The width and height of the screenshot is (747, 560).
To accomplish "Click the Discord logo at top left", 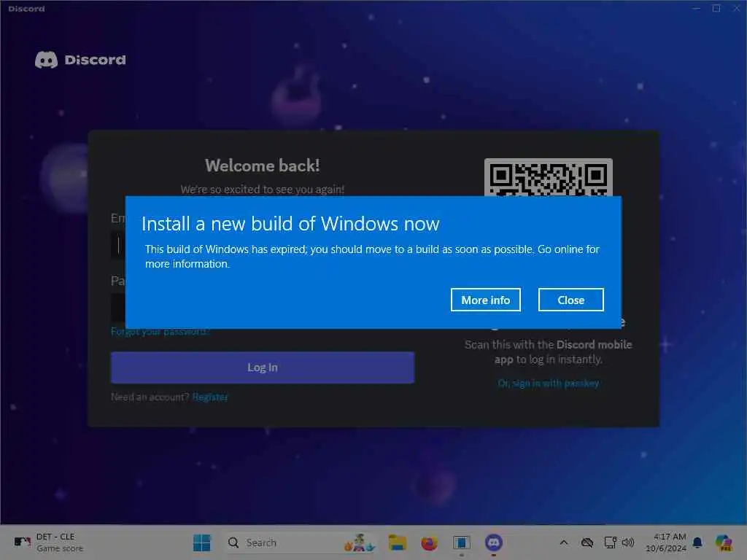I will tap(80, 60).
